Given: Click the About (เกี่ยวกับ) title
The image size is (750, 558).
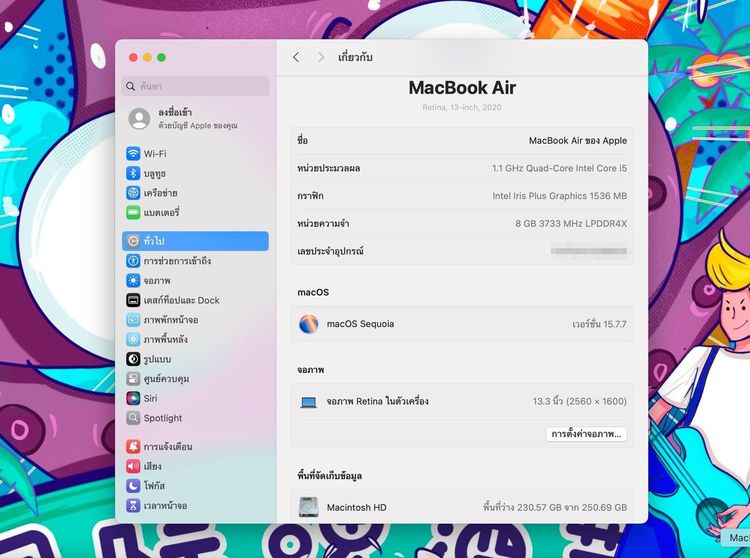Looking at the screenshot, I should pyautogui.click(x=355, y=57).
